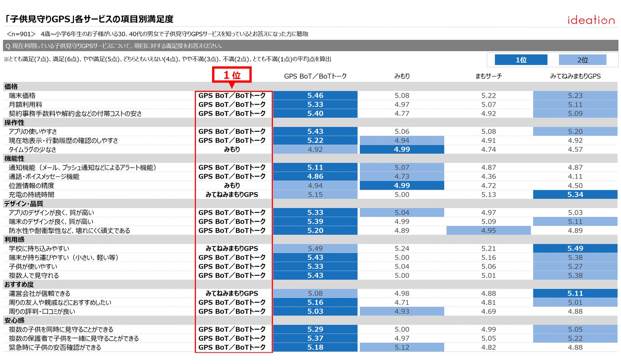This screenshot has width=621, height=364.
Task: Select the GPS BoT／BoTトーク column header
Action: click(315, 76)
